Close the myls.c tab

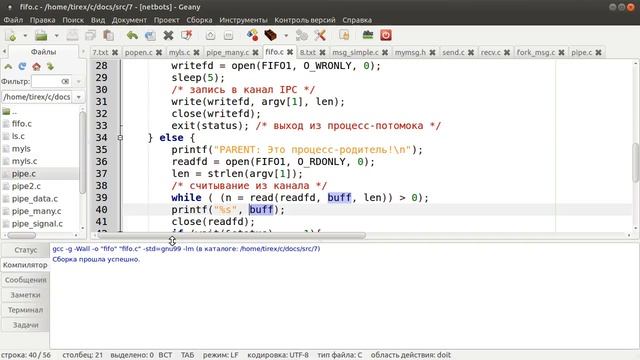(x=196, y=53)
